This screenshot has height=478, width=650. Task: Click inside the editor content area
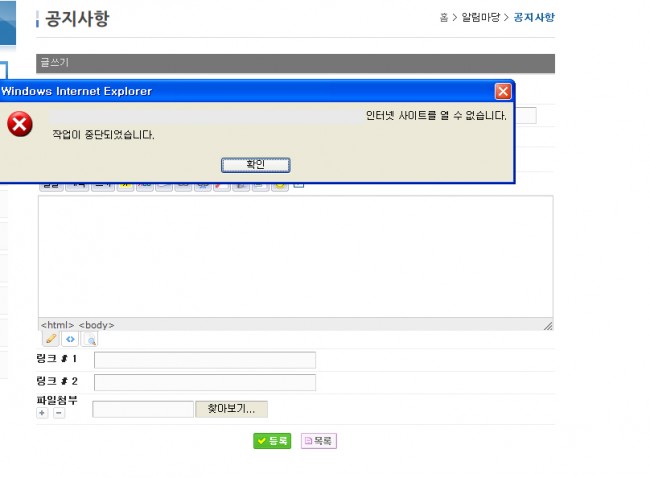click(296, 256)
